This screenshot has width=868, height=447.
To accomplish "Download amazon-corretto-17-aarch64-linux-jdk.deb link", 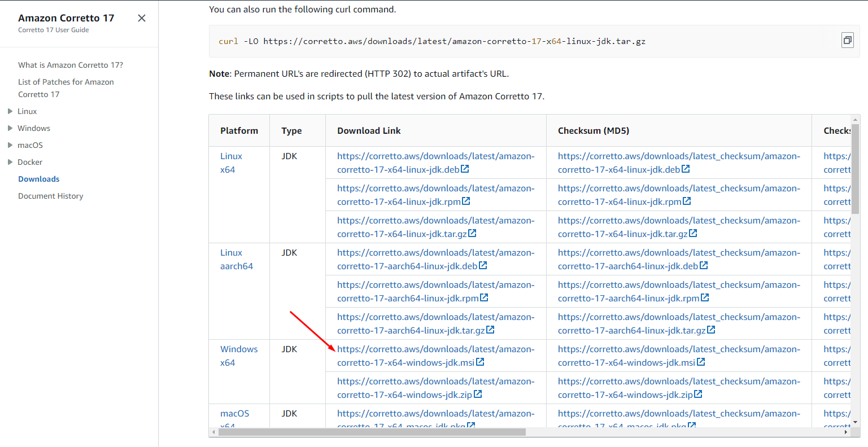I will 436,259.
